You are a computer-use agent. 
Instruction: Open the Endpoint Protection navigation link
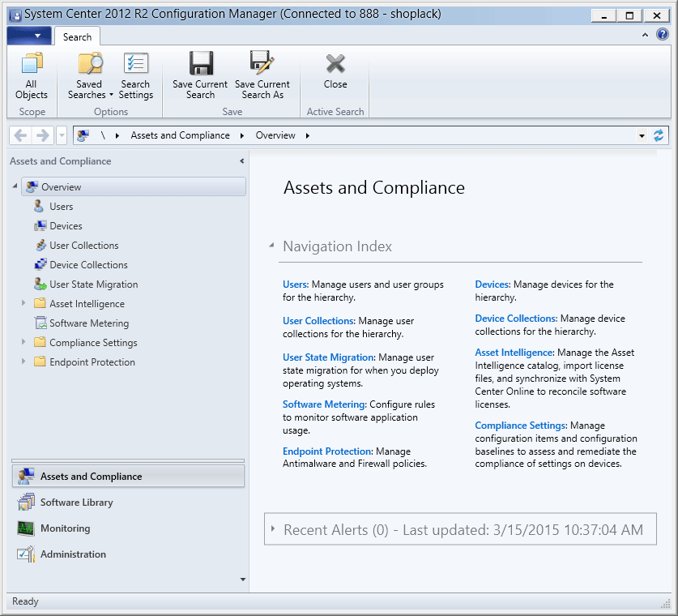(x=327, y=451)
